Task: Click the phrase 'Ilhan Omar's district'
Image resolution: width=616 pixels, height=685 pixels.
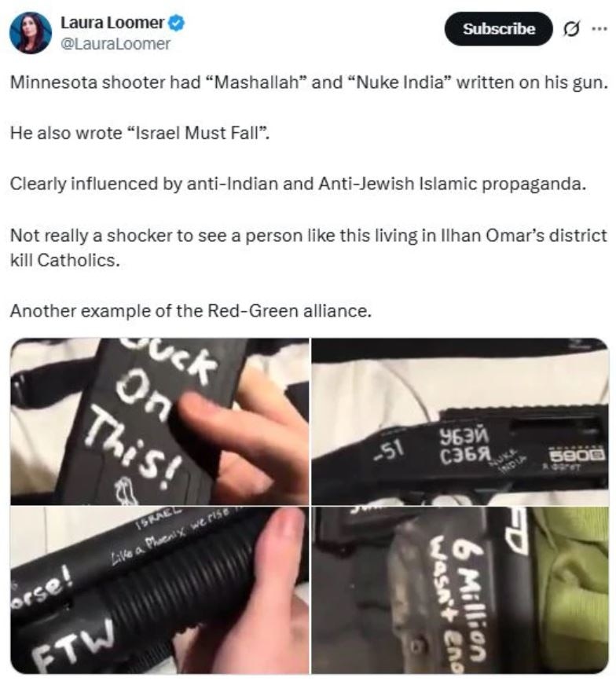Action: point(524,235)
